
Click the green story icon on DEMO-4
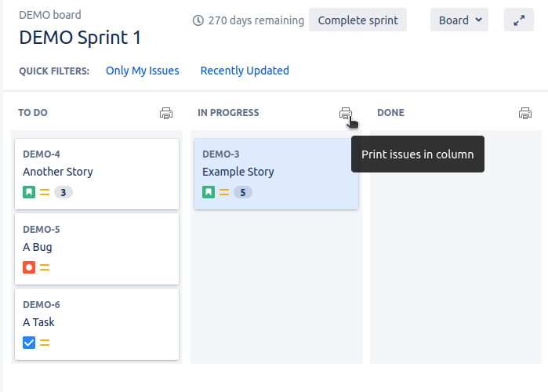29,192
